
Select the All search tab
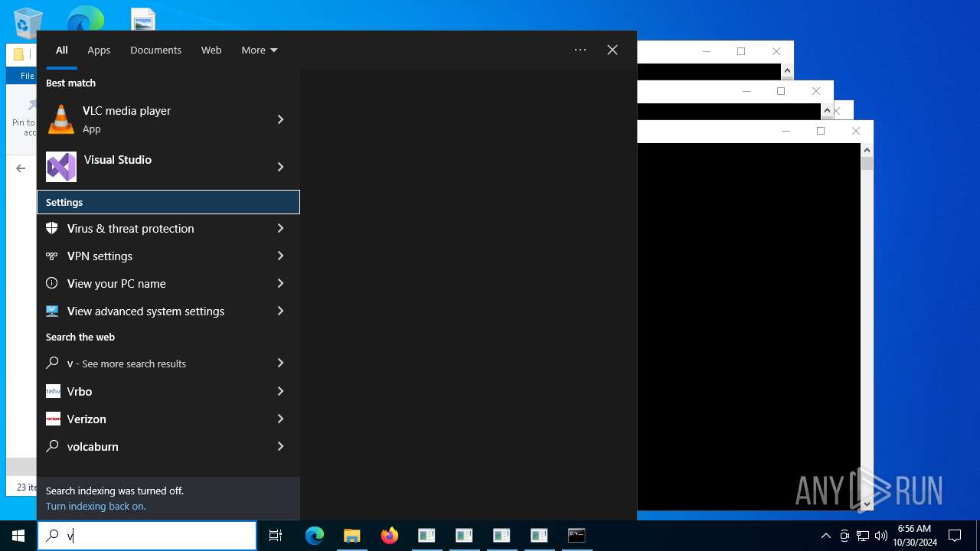point(62,50)
